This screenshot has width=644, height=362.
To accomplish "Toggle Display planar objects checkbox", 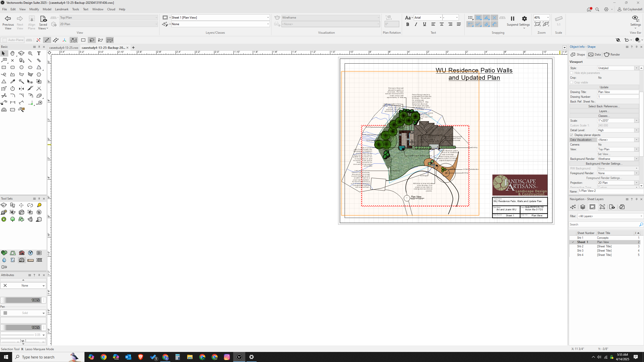I will [572, 135].
